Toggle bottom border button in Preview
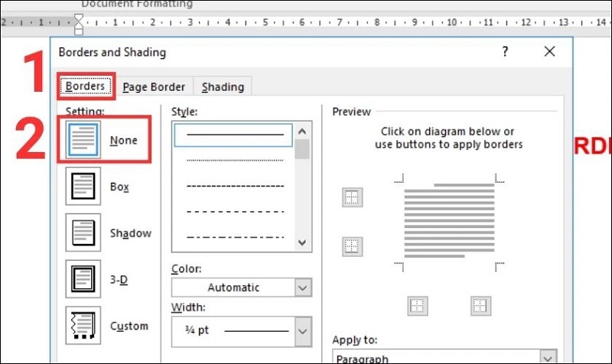612x364 pixels. click(x=352, y=246)
